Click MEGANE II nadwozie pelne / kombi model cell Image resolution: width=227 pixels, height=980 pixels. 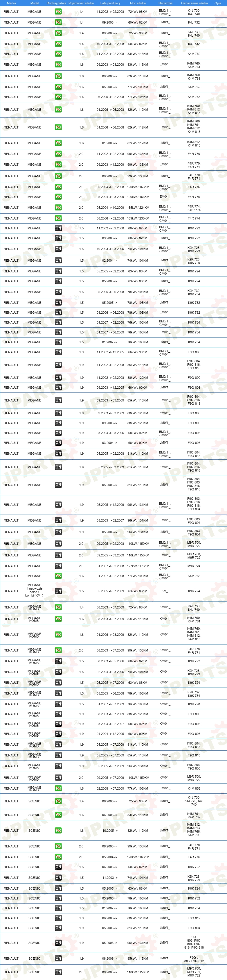coord(35,590)
